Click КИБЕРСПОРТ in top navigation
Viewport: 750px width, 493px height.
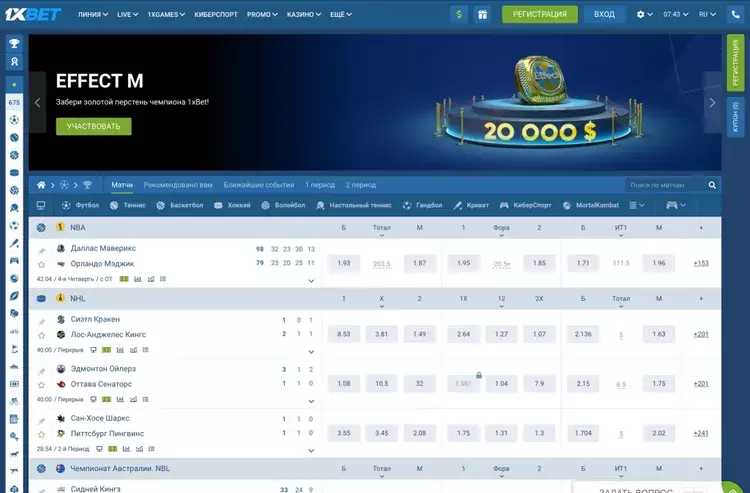[x=216, y=14]
